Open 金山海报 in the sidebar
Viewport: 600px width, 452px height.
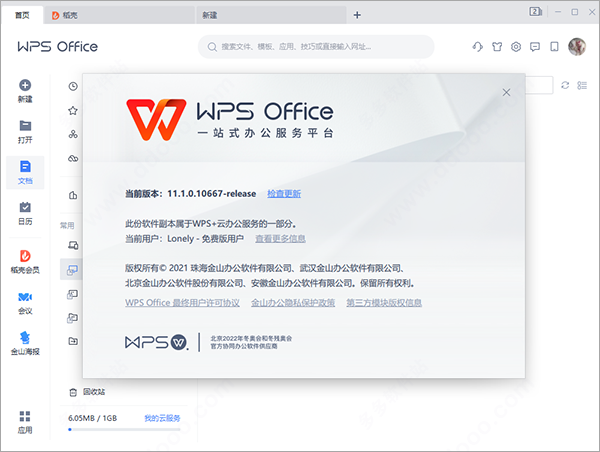[25, 343]
